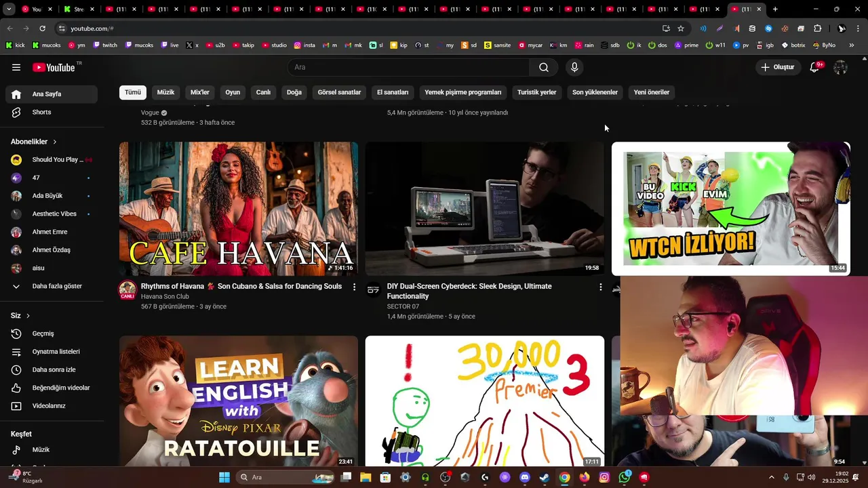
Task: Show more bookmarks overflow chevron
Action: coord(851,45)
